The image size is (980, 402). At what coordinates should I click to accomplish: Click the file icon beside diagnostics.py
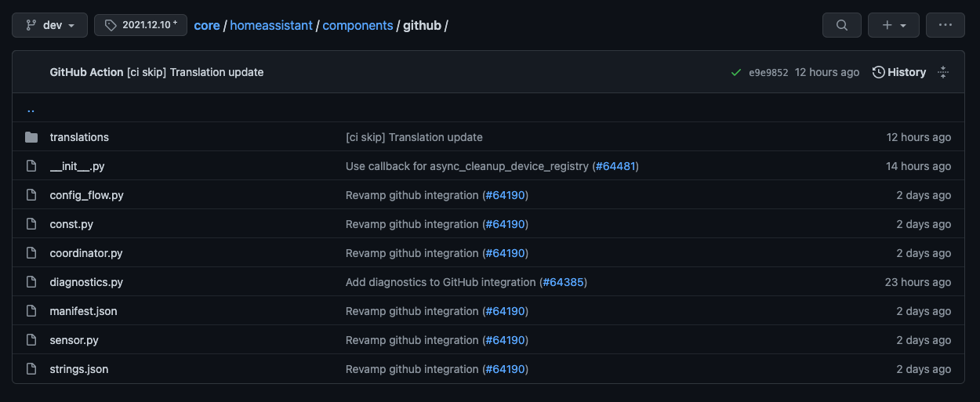click(x=31, y=282)
